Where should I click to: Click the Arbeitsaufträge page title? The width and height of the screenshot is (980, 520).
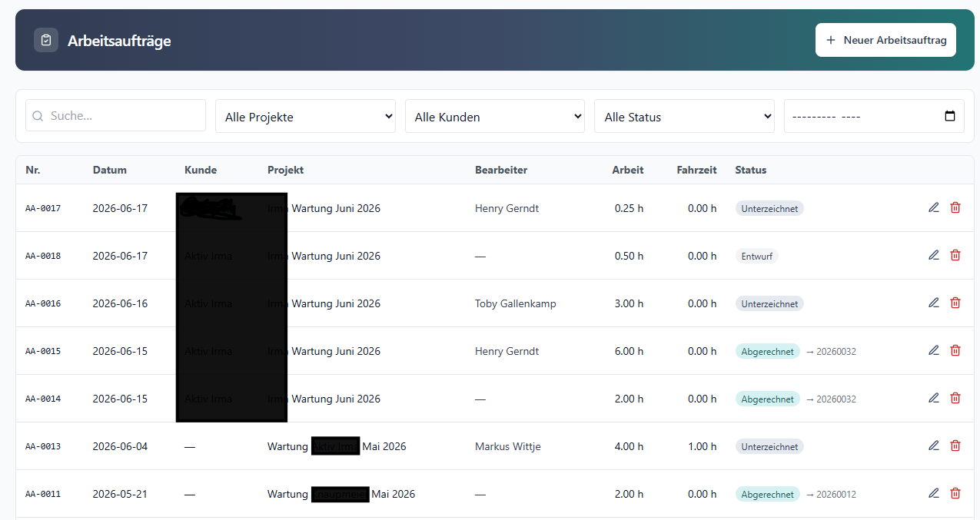119,41
